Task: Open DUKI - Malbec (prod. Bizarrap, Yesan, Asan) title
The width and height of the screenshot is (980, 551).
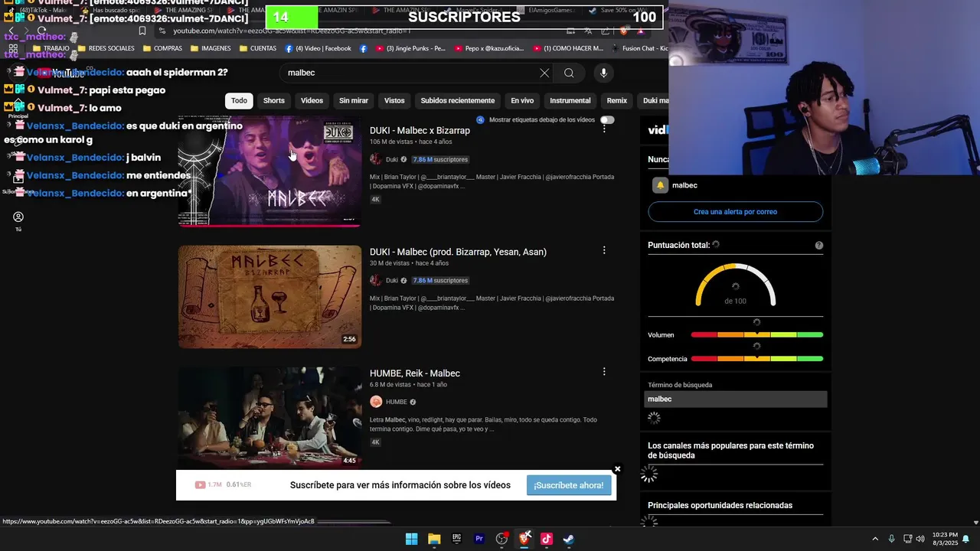Action: click(459, 252)
